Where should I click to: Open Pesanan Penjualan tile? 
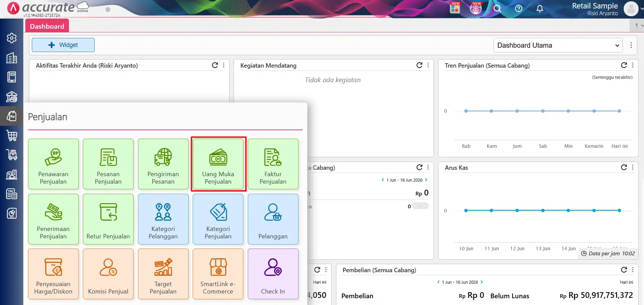click(x=108, y=164)
